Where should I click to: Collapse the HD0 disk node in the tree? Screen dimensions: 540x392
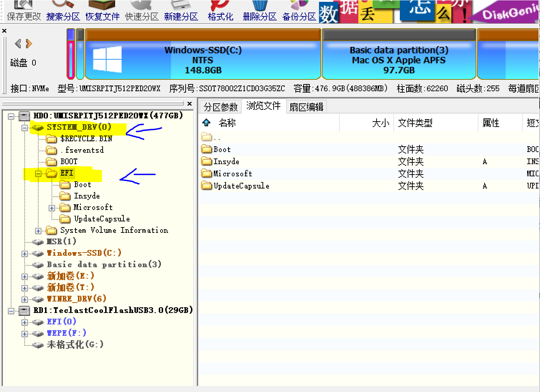(x=11, y=116)
